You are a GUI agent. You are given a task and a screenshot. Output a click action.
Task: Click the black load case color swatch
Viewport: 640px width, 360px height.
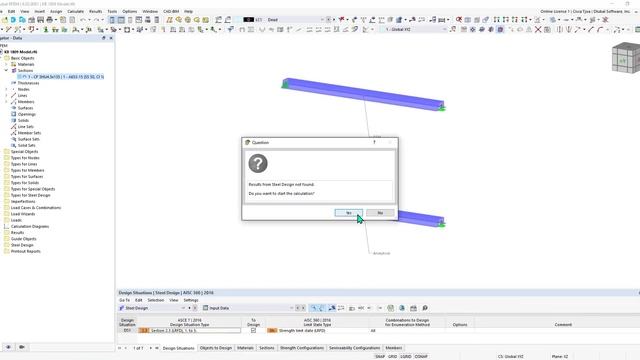point(249,20)
